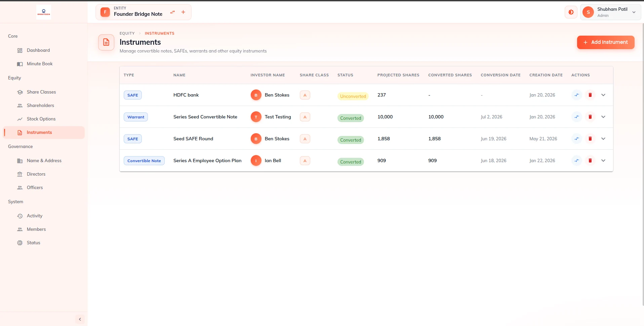Click convert icon for Seed SAFE Round
This screenshot has width=644, height=326.
577,139
